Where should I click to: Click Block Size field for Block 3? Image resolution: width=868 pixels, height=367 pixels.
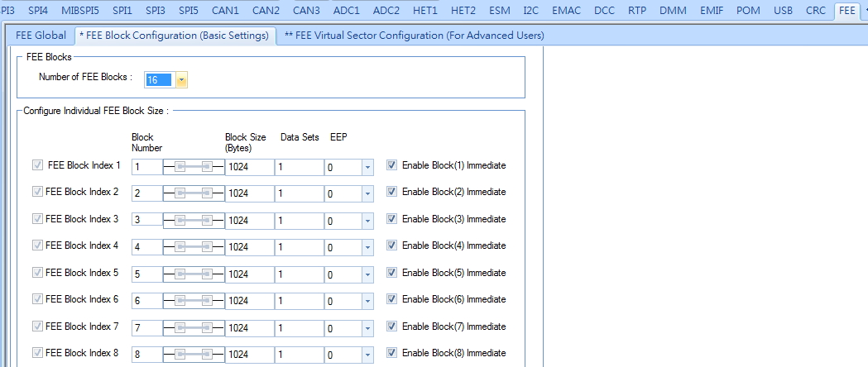coord(250,221)
